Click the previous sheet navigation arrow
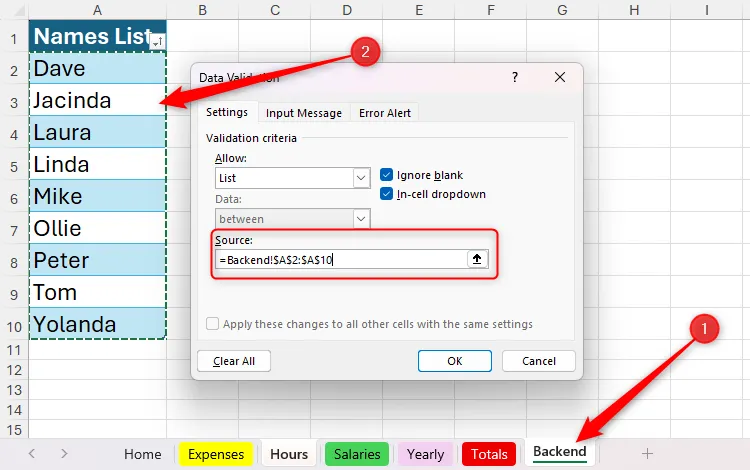This screenshot has width=750, height=470. (32, 453)
